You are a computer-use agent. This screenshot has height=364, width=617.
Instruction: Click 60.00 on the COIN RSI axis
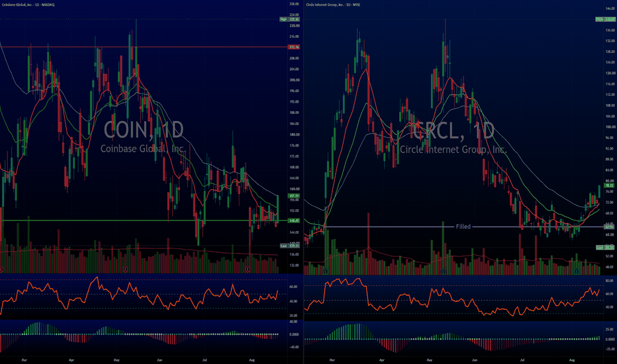tap(293, 287)
